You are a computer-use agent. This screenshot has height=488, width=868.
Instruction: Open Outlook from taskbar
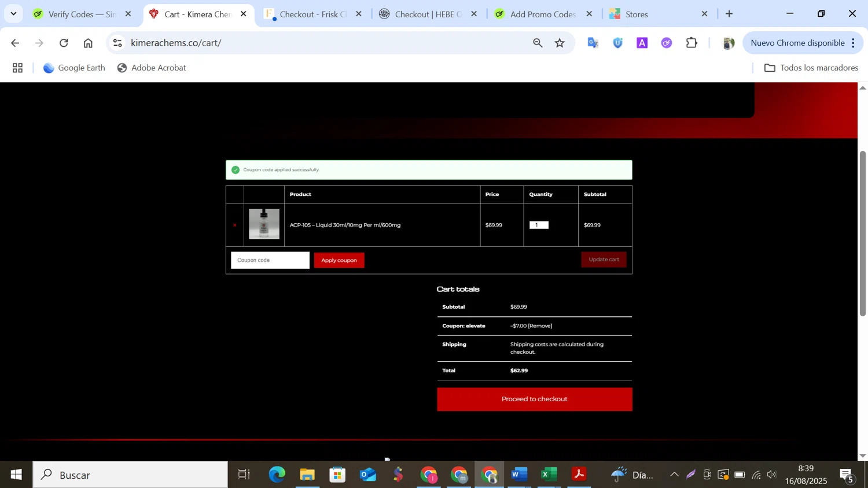(x=368, y=475)
